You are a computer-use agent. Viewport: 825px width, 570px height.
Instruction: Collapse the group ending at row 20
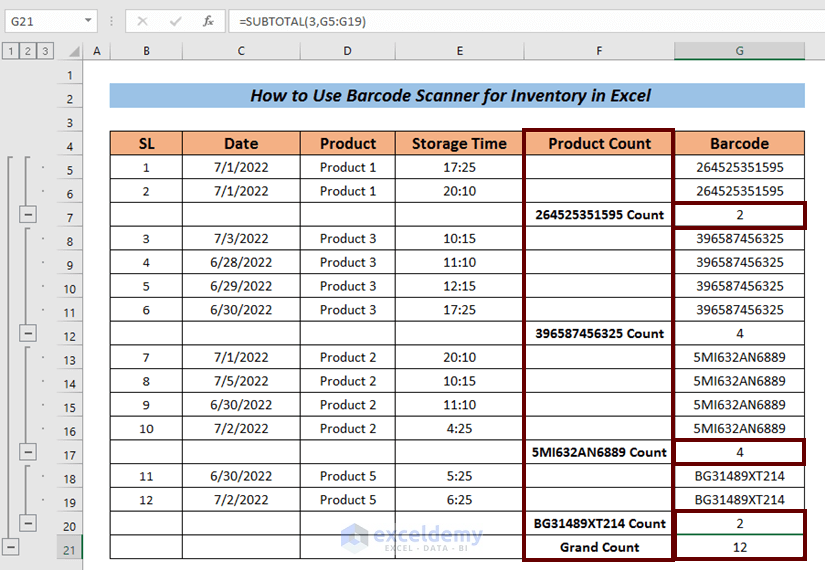click(28, 523)
